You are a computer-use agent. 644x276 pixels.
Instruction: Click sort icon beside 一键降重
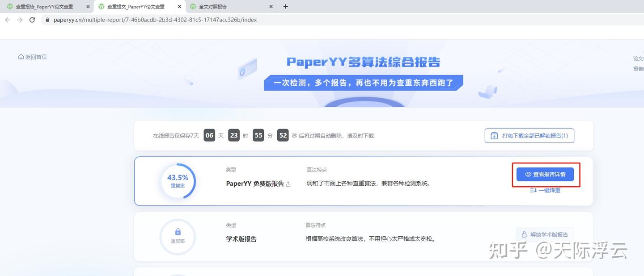(x=533, y=190)
